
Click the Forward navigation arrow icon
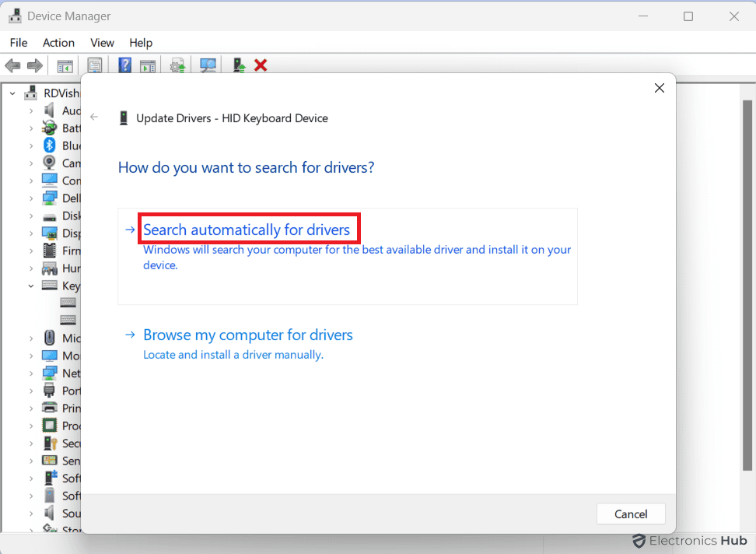(x=34, y=65)
